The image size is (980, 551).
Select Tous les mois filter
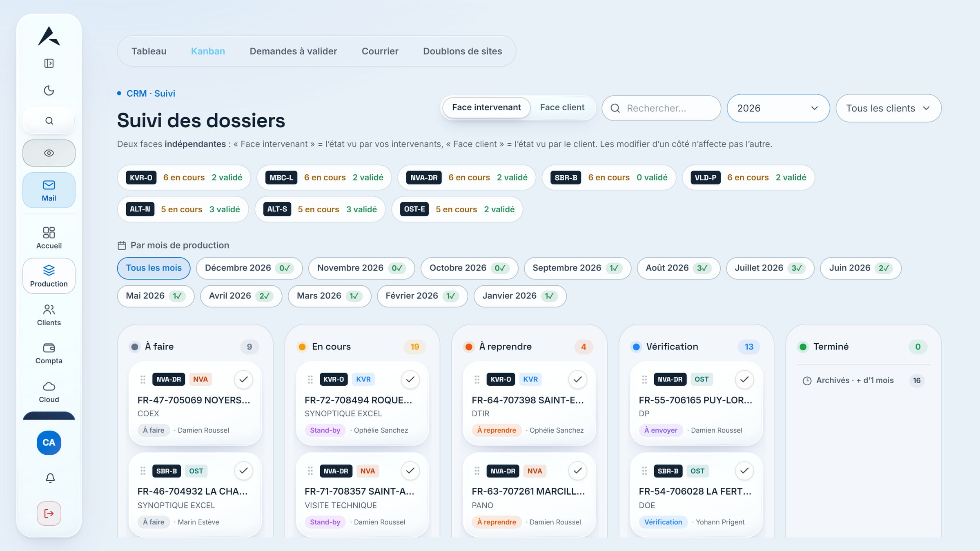coord(154,268)
